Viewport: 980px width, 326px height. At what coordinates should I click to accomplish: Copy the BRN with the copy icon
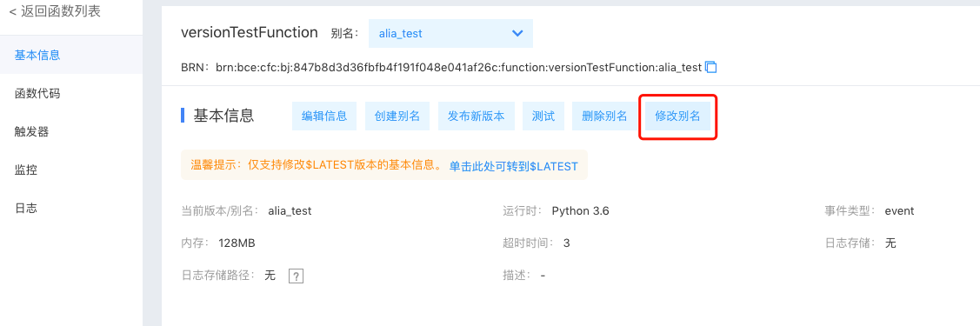click(x=710, y=67)
